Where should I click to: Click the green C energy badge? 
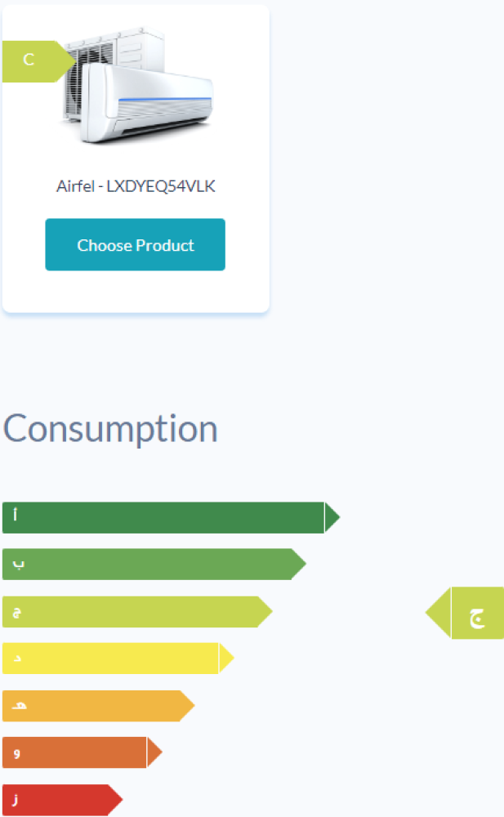tap(38, 61)
